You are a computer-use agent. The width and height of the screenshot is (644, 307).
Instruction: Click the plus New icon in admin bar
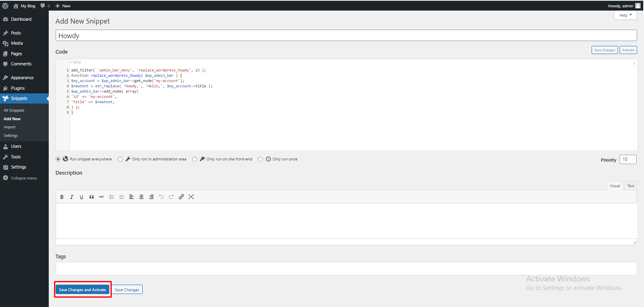pyautogui.click(x=58, y=6)
